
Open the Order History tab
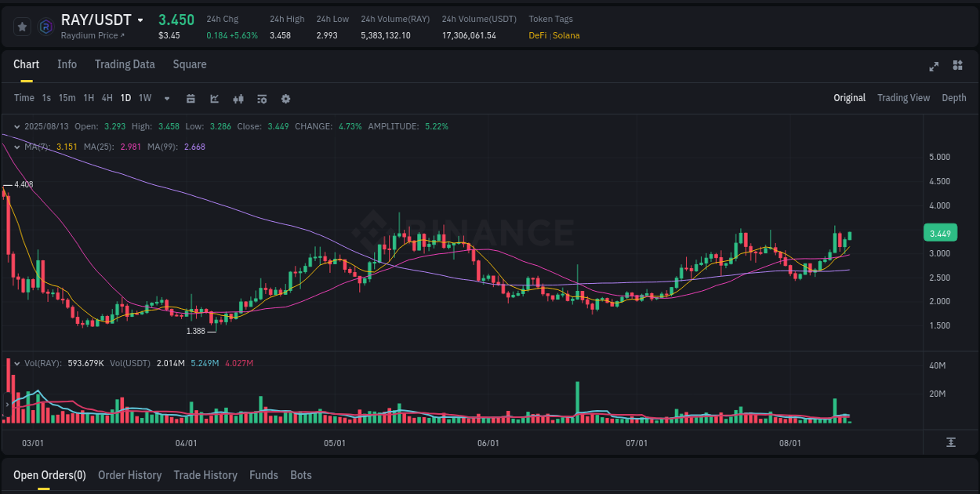[x=129, y=475]
